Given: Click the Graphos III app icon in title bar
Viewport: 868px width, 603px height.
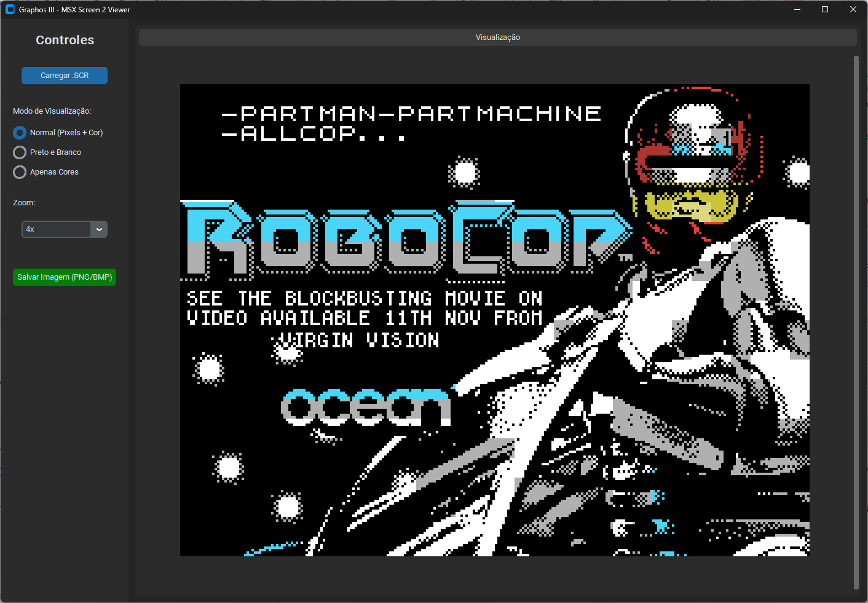Looking at the screenshot, I should tap(10, 9).
